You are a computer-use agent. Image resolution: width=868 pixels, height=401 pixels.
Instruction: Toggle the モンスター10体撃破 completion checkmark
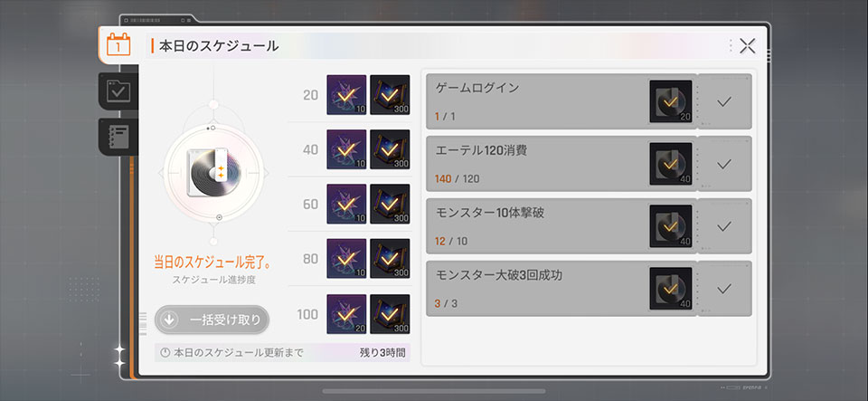[724, 226]
